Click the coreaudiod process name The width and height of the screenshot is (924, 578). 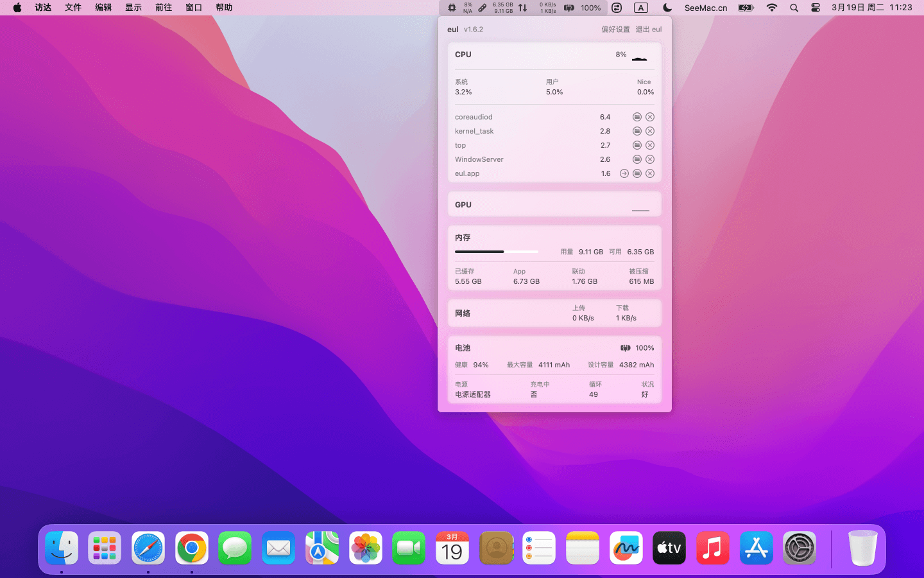coord(474,117)
